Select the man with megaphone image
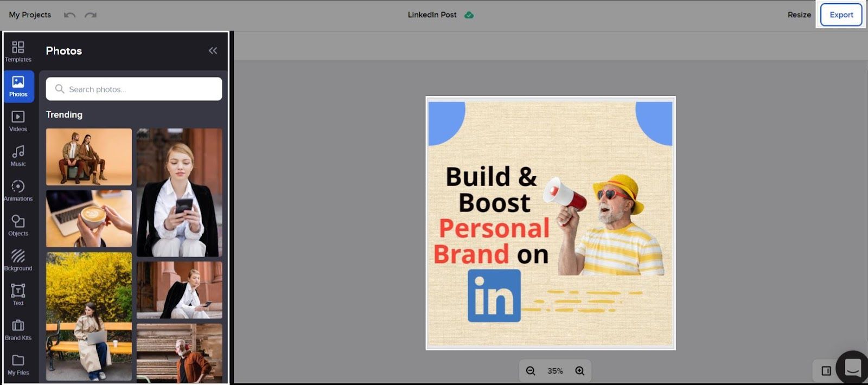The width and height of the screenshot is (868, 385). click(x=603, y=224)
